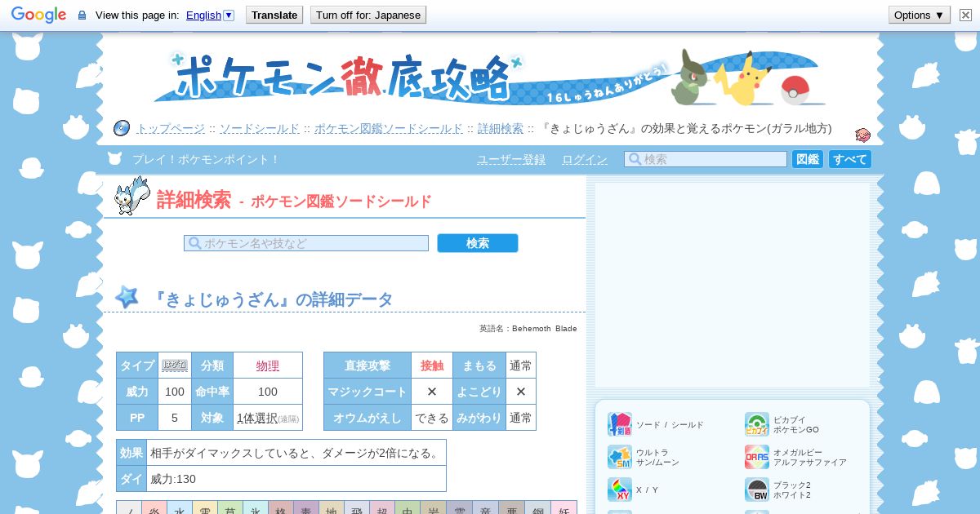Screen dimensions: 980x514
Task: Click the XY game icon
Action: tap(620, 490)
